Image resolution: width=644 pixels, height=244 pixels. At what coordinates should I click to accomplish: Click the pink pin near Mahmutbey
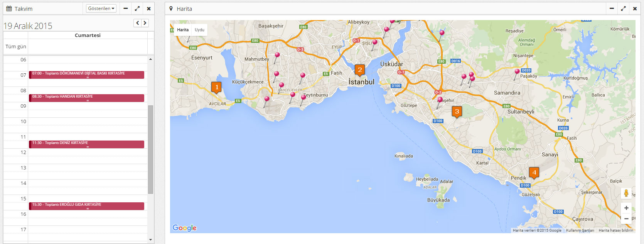tap(277, 58)
